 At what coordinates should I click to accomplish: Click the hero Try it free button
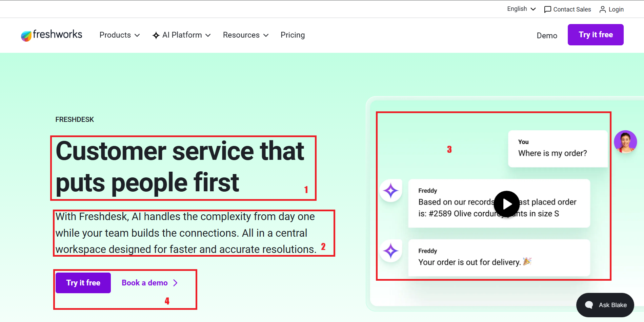tap(83, 283)
